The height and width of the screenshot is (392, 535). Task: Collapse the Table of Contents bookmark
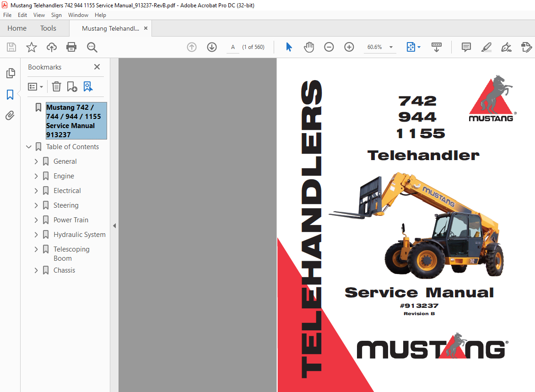click(x=29, y=147)
